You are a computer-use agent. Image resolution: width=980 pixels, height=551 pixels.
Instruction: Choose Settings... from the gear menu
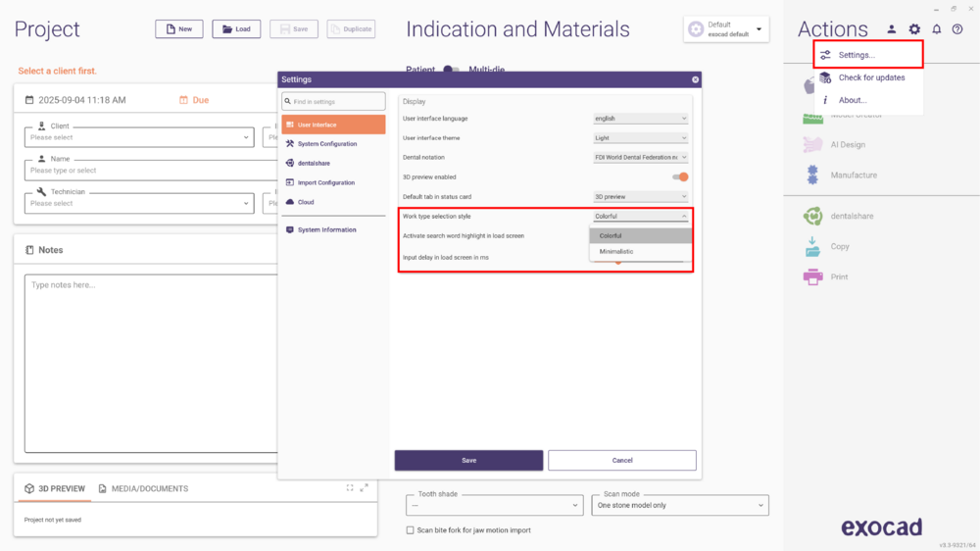868,55
